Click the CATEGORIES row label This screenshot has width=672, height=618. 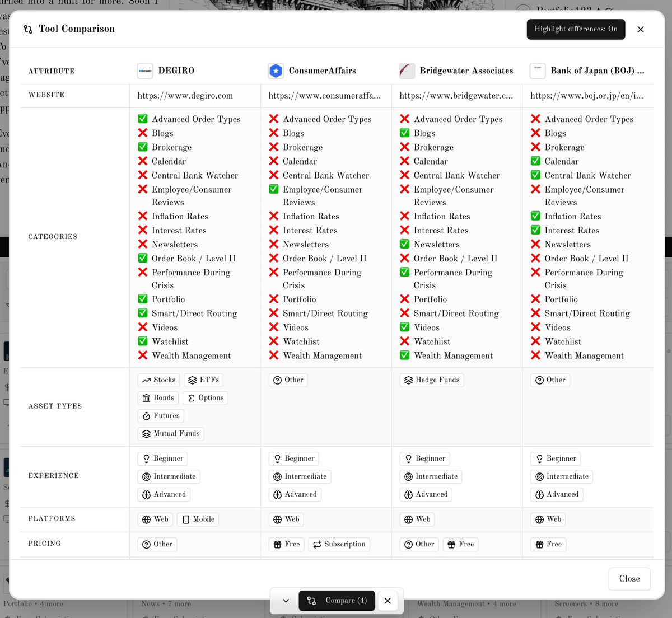pyautogui.click(x=53, y=237)
